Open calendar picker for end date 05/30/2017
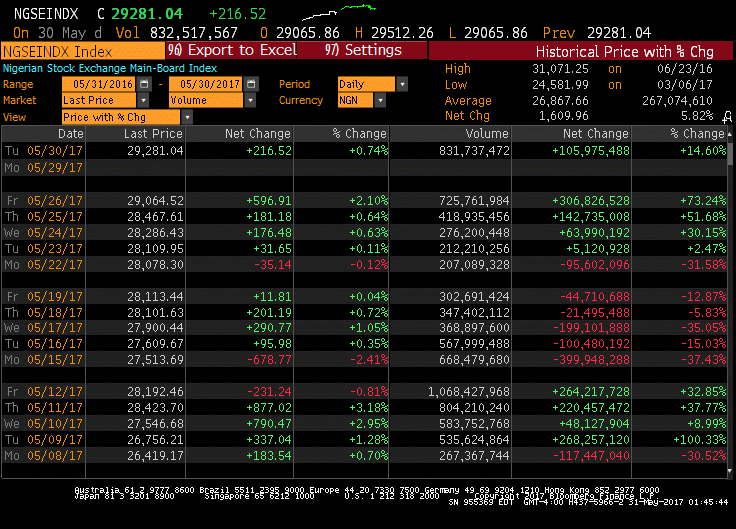This screenshot has width=736, height=529. pyautogui.click(x=251, y=84)
